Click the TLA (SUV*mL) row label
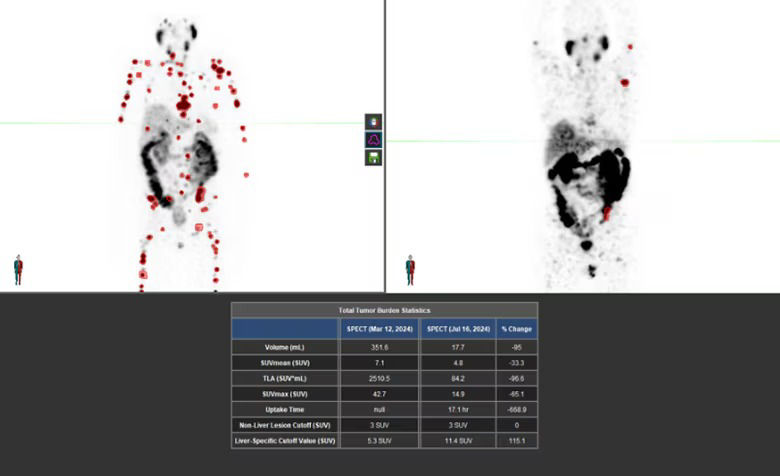This screenshot has height=476, width=780. 285,378
